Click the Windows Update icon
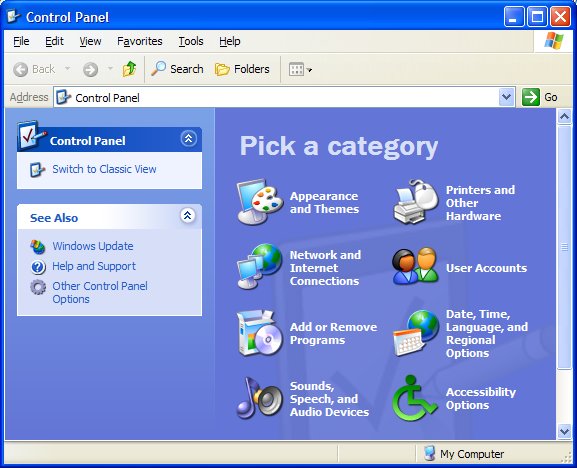The height and width of the screenshot is (468, 577). click(x=38, y=247)
